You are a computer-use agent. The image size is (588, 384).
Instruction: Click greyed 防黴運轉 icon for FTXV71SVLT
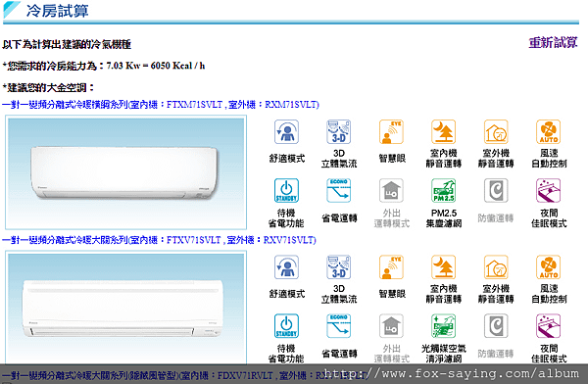tap(496, 326)
